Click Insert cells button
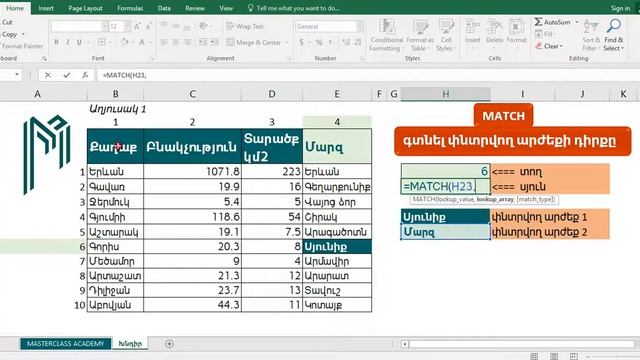Viewport: 640px width, 360px height. 473,33
